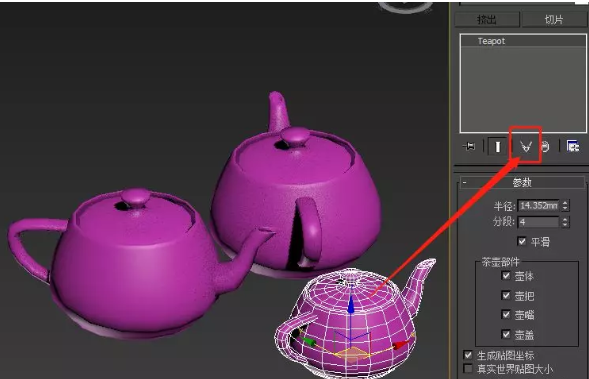The height and width of the screenshot is (379, 589).
Task: Uncheck the 壶盖 checkbox
Action: [506, 334]
